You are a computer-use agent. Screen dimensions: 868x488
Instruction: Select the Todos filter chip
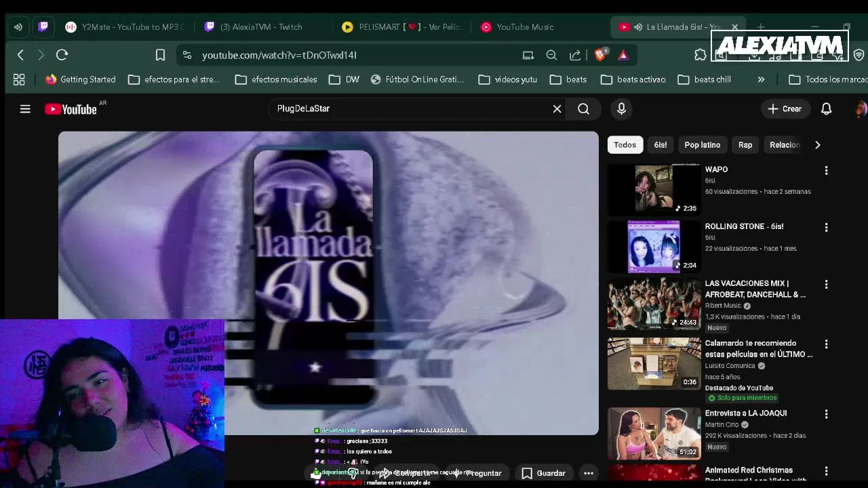click(625, 145)
